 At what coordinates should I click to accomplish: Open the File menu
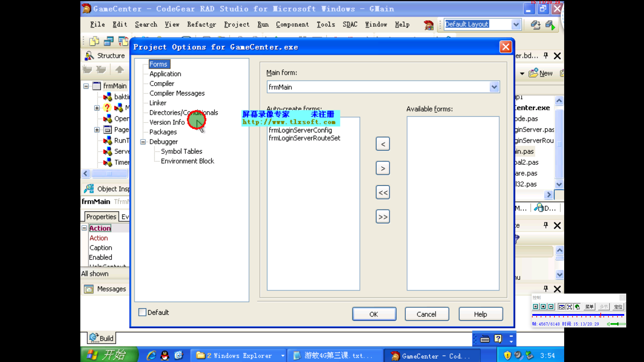(x=97, y=24)
